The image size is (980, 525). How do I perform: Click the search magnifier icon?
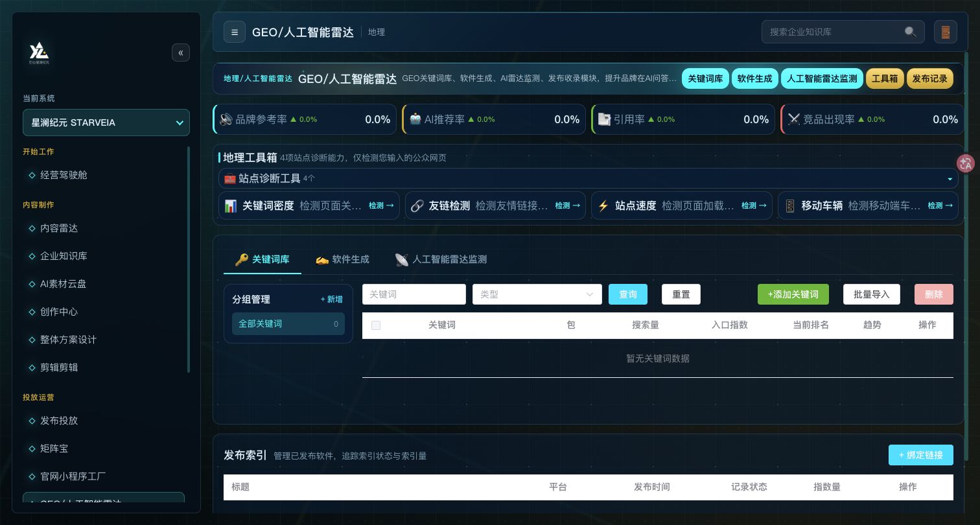coord(911,32)
